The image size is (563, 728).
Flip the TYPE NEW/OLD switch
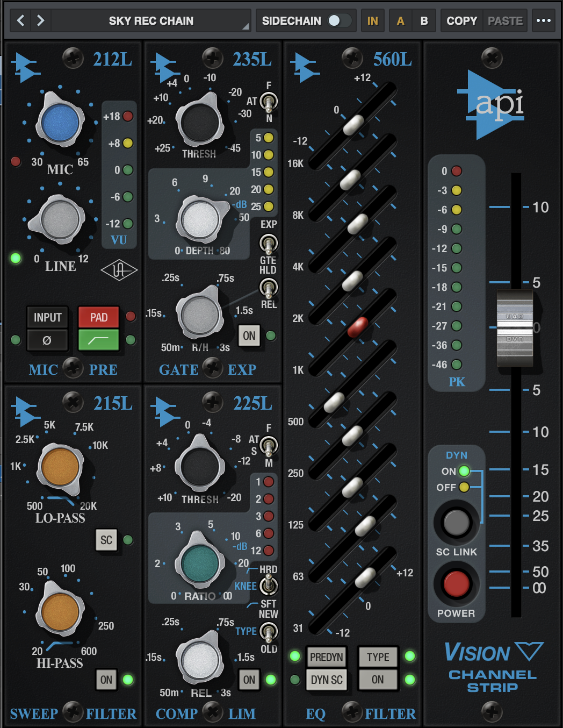click(x=269, y=631)
